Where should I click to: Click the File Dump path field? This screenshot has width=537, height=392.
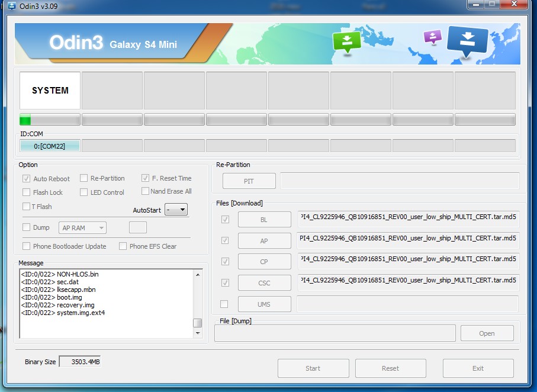[x=335, y=333]
